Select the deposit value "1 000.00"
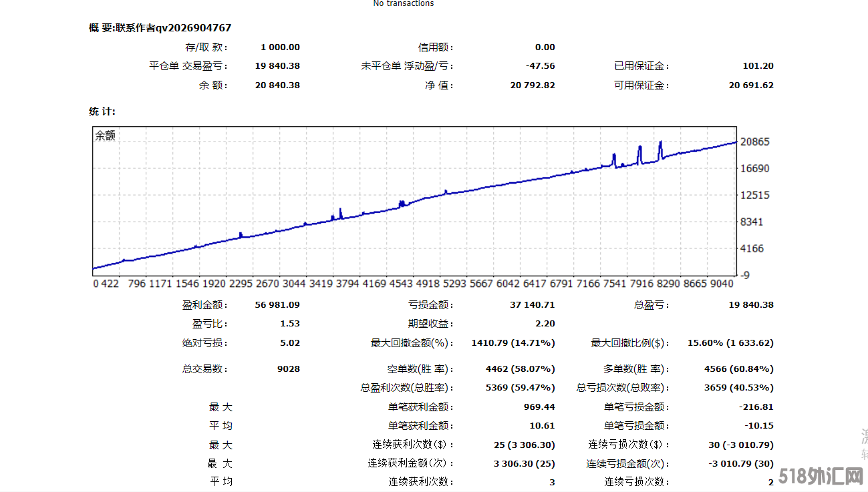Image resolution: width=868 pixels, height=492 pixels. click(x=280, y=47)
